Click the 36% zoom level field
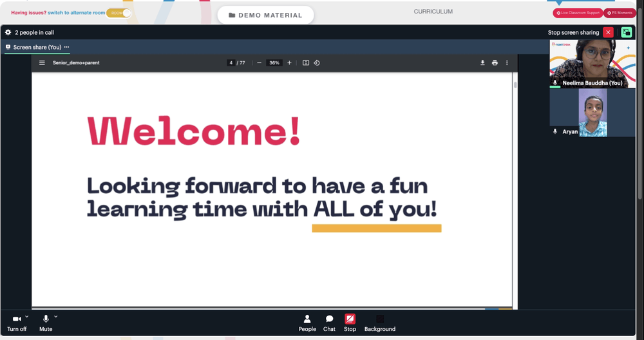Viewport: 644px width, 340px height. point(274,63)
